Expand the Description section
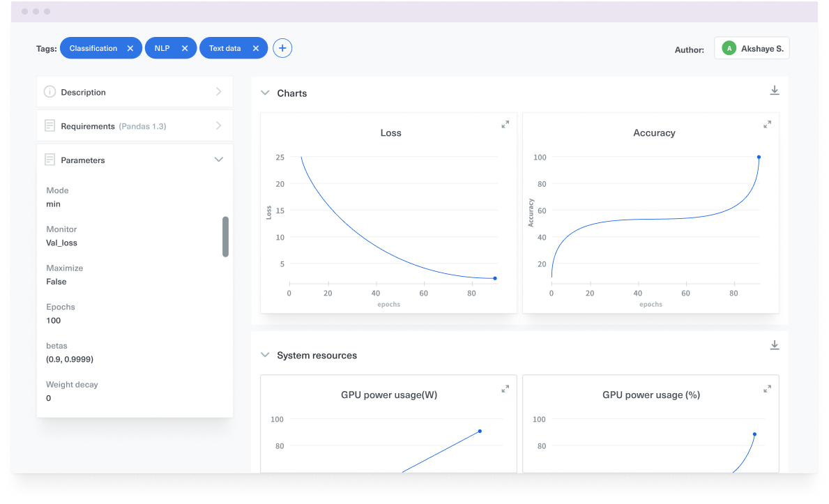 (x=220, y=91)
